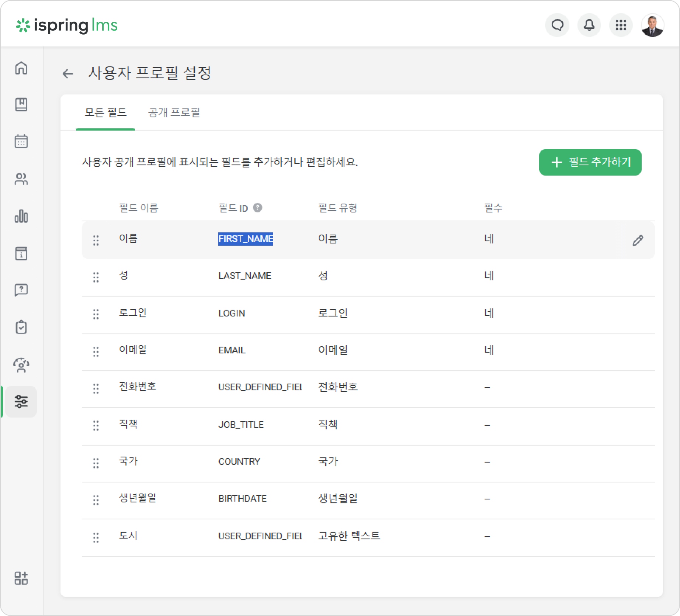Image resolution: width=680 pixels, height=616 pixels.
Task: Click the highlighted FIRST_NAME field ID
Action: (246, 239)
